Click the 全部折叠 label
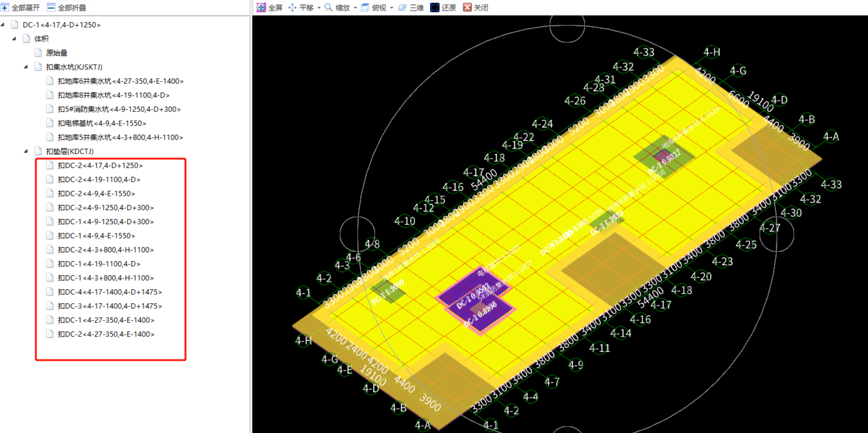Screen dimensions: 868x433 pyautogui.click(x=72, y=8)
